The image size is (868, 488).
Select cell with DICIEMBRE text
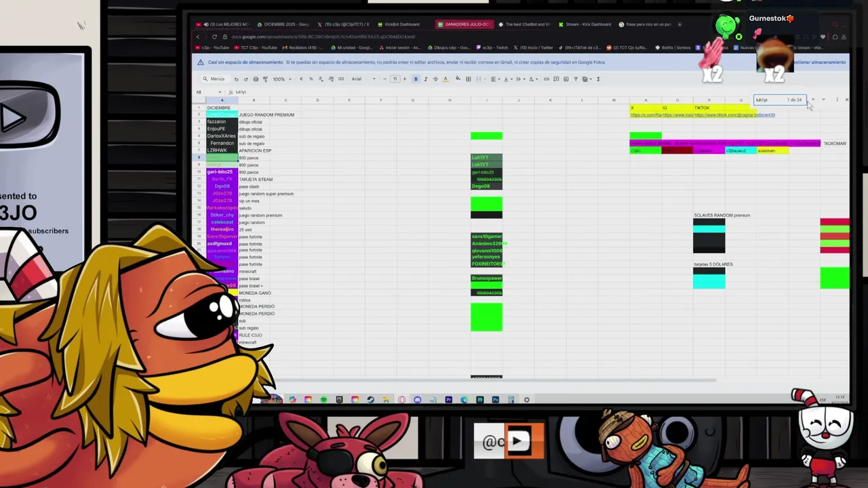click(222, 108)
